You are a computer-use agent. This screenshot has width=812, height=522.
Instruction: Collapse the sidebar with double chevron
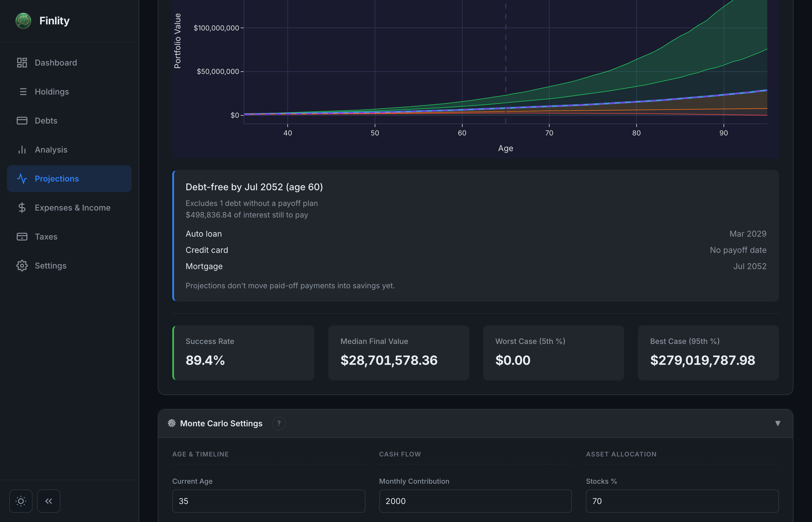tap(48, 501)
